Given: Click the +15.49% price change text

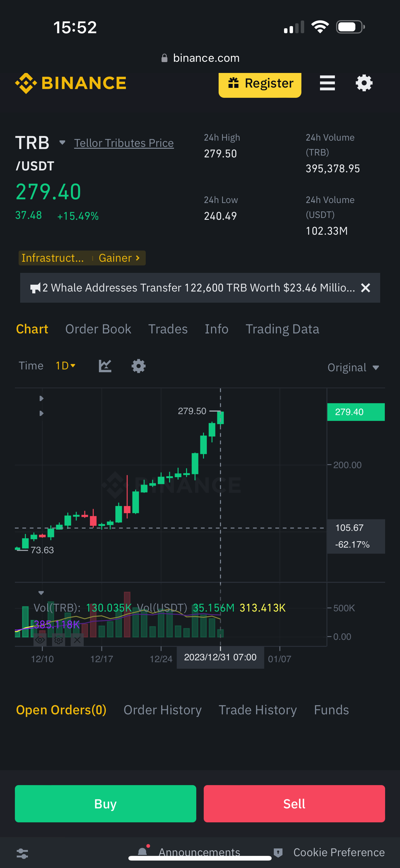Looking at the screenshot, I should [78, 216].
